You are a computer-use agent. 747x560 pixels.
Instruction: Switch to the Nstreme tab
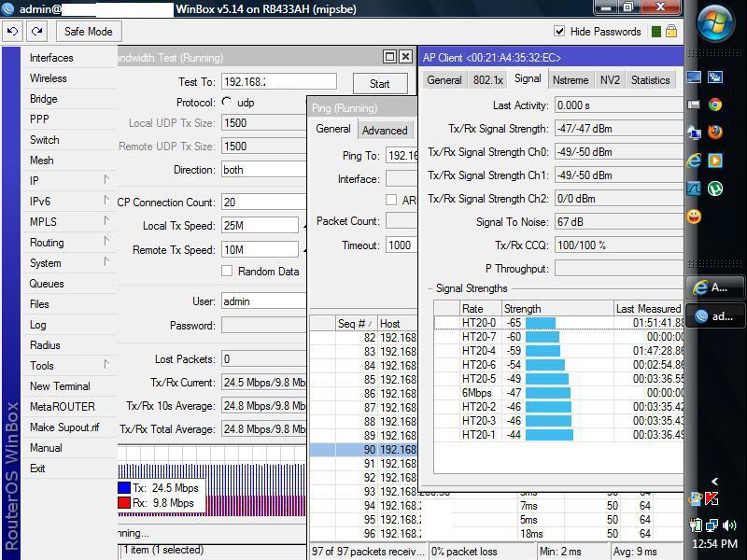(x=571, y=79)
